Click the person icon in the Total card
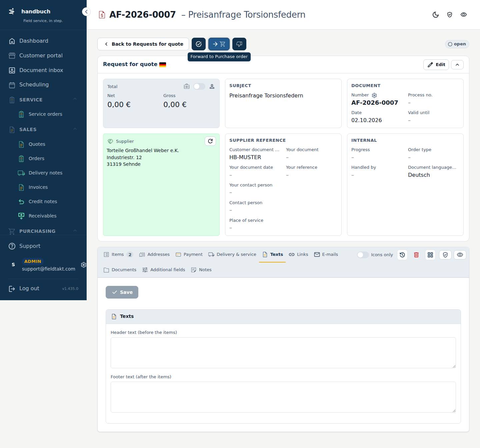The width and height of the screenshot is (480, 448). tap(212, 86)
